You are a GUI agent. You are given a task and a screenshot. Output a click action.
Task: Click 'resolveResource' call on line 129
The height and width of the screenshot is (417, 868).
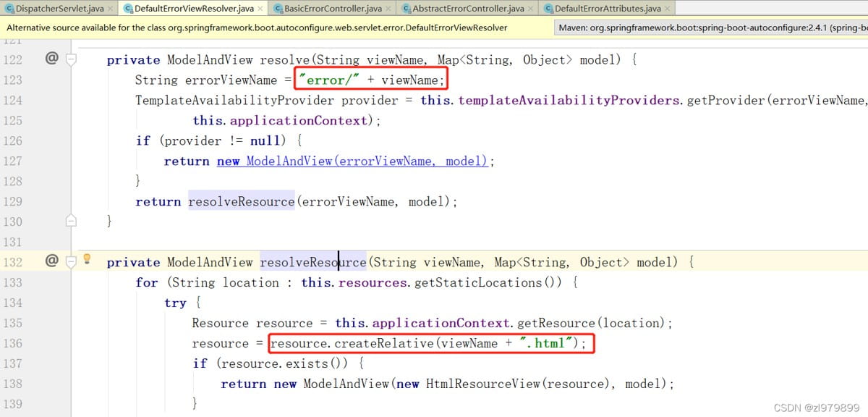pyautogui.click(x=242, y=201)
